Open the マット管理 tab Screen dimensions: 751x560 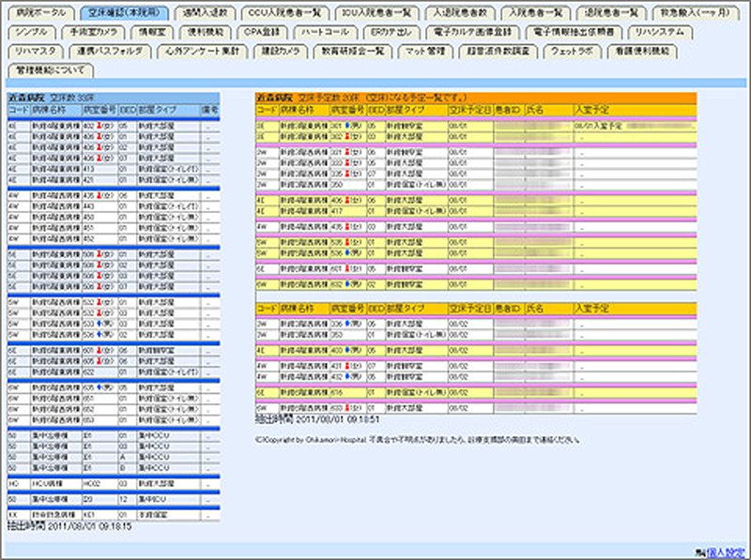click(425, 52)
